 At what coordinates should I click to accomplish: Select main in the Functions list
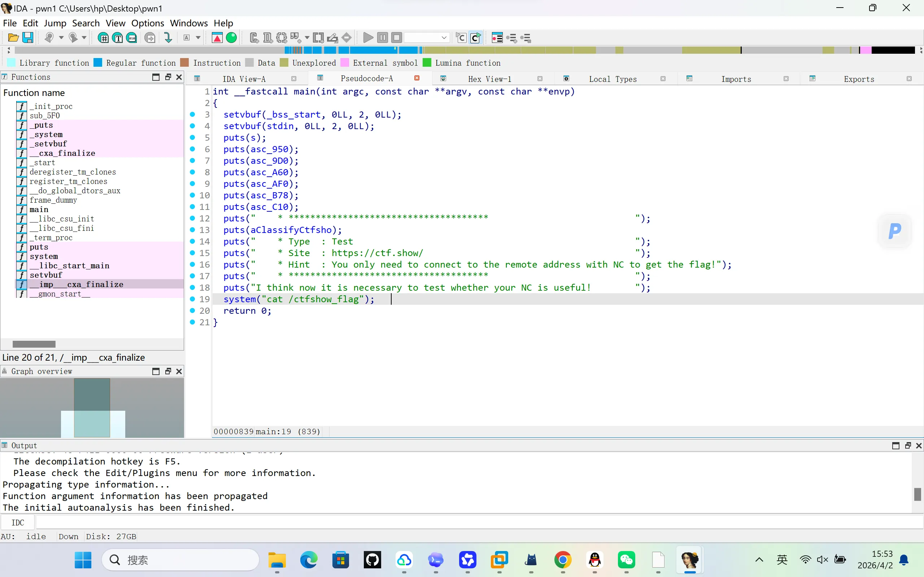pos(39,210)
